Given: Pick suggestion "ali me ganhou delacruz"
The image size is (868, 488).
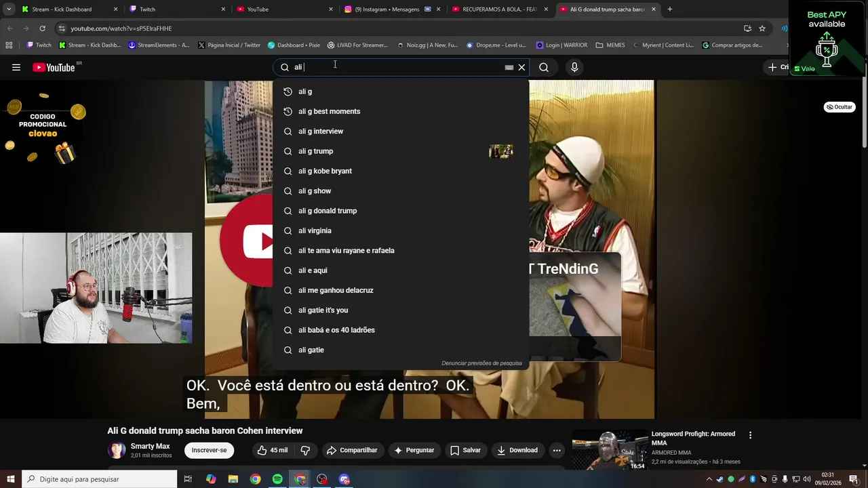Looking at the screenshot, I should point(401,290).
